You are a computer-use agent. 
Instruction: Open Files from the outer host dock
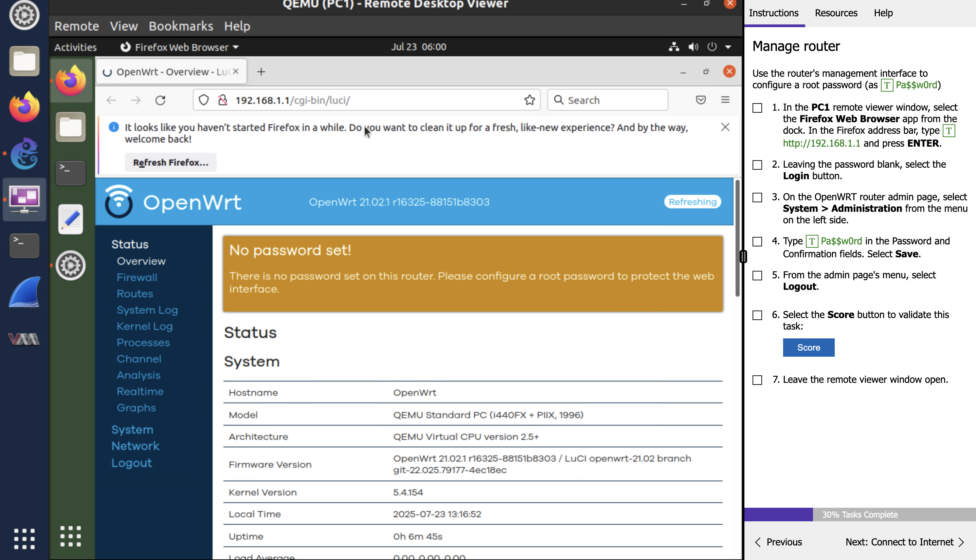[24, 61]
